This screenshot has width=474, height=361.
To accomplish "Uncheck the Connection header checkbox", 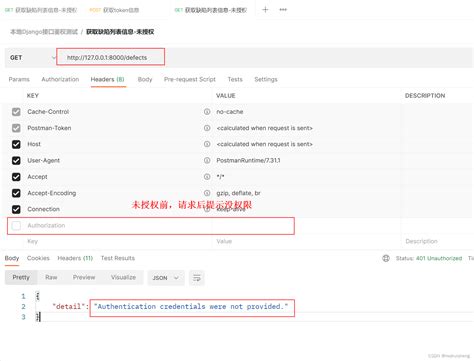I will click(x=16, y=209).
